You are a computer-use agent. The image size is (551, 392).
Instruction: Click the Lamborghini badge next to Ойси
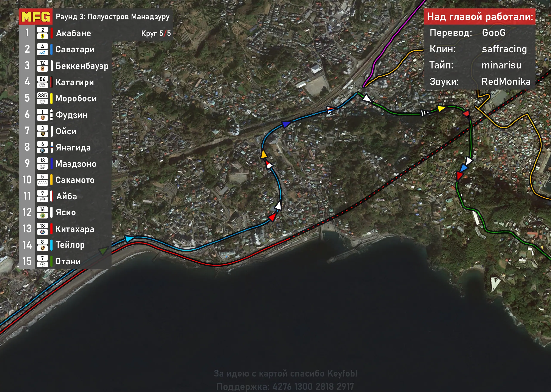42,134
